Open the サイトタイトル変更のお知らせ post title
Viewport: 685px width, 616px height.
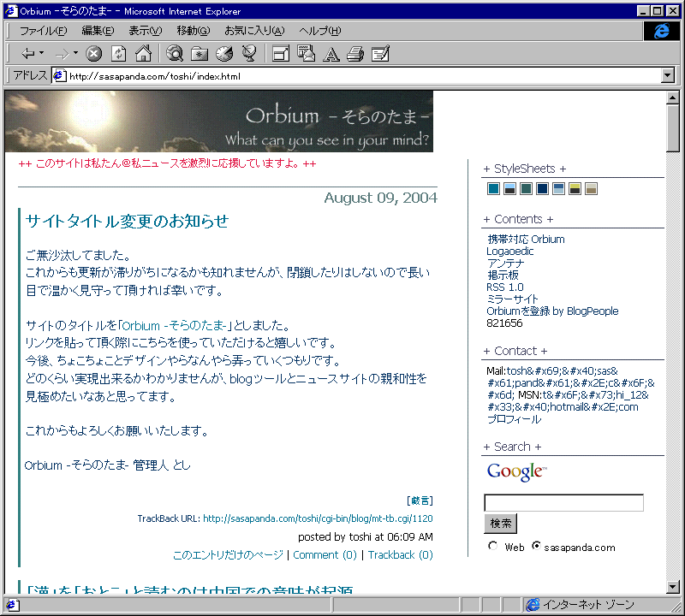[127, 221]
